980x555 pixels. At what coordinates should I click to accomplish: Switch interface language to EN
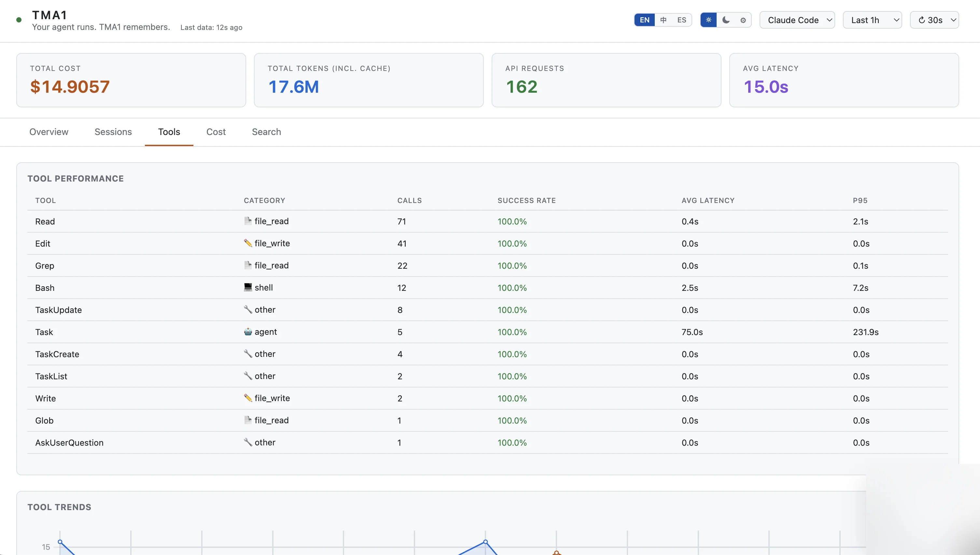[x=644, y=20]
